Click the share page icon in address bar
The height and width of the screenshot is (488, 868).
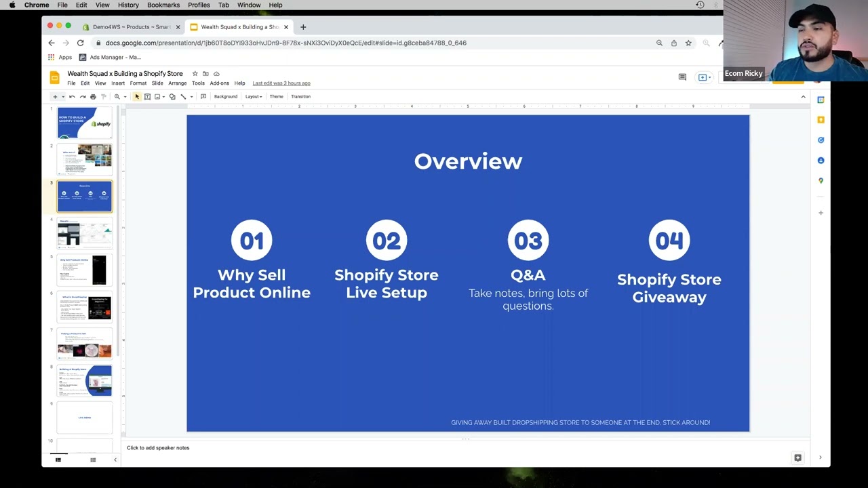click(x=673, y=43)
